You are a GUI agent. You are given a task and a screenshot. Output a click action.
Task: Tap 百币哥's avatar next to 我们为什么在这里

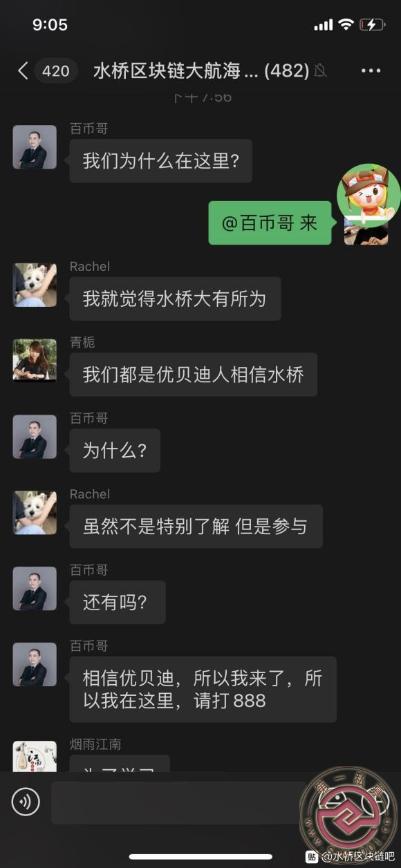(35, 147)
